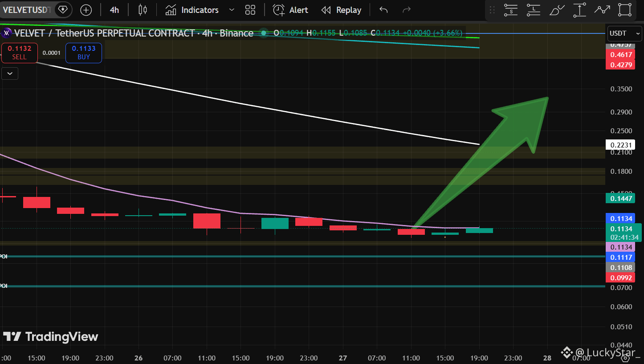The width and height of the screenshot is (644, 364).
Task: Create an Alert with the clock icon
Action: pos(290,10)
